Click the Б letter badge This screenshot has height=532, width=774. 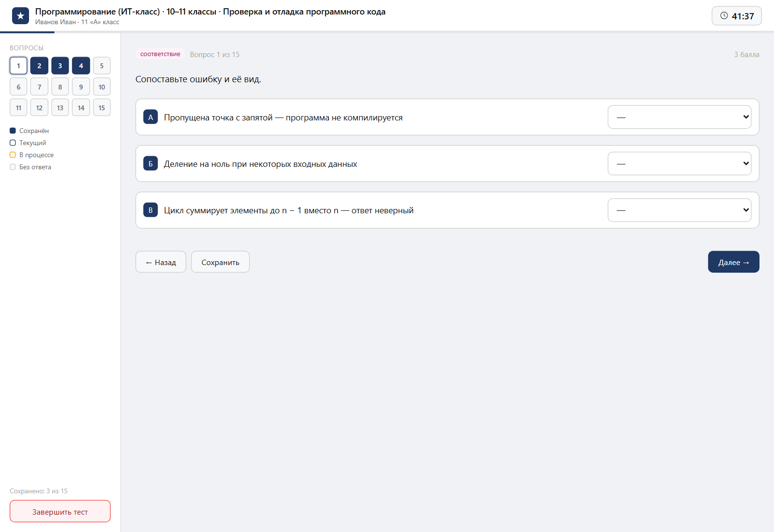coord(150,163)
